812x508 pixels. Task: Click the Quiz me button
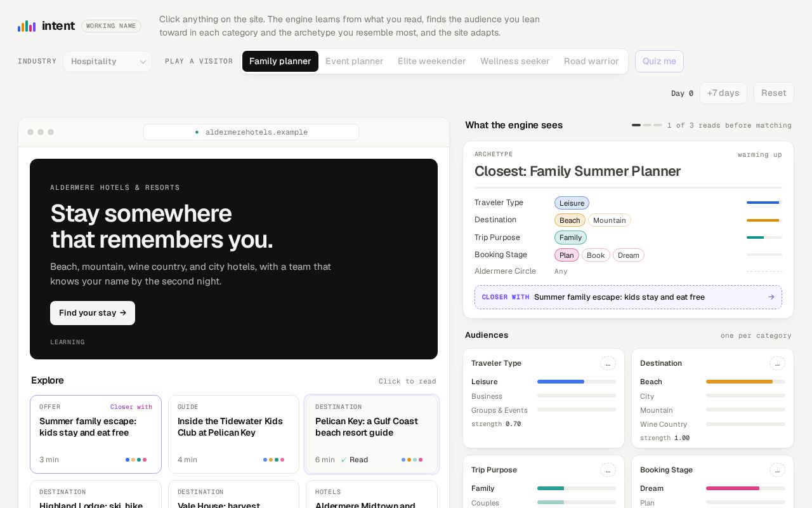(x=659, y=62)
